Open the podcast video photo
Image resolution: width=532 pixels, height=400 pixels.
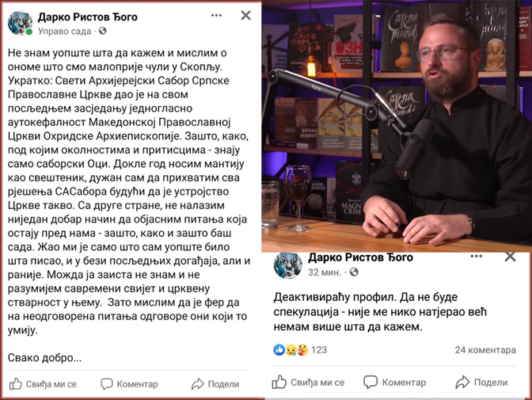(x=397, y=126)
